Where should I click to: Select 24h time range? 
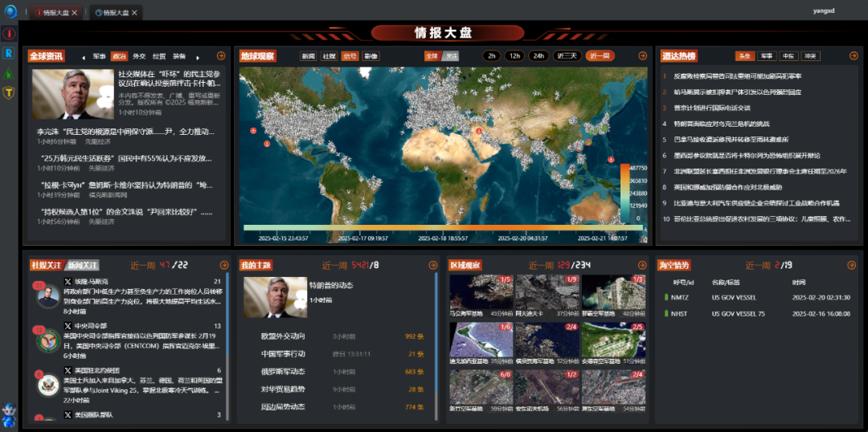(539, 56)
